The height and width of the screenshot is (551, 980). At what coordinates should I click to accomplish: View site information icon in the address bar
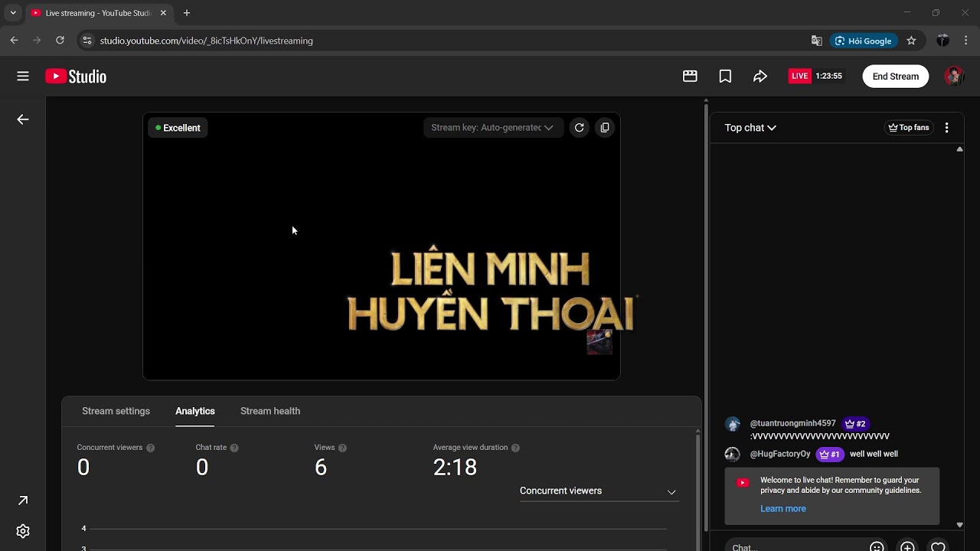pos(87,41)
